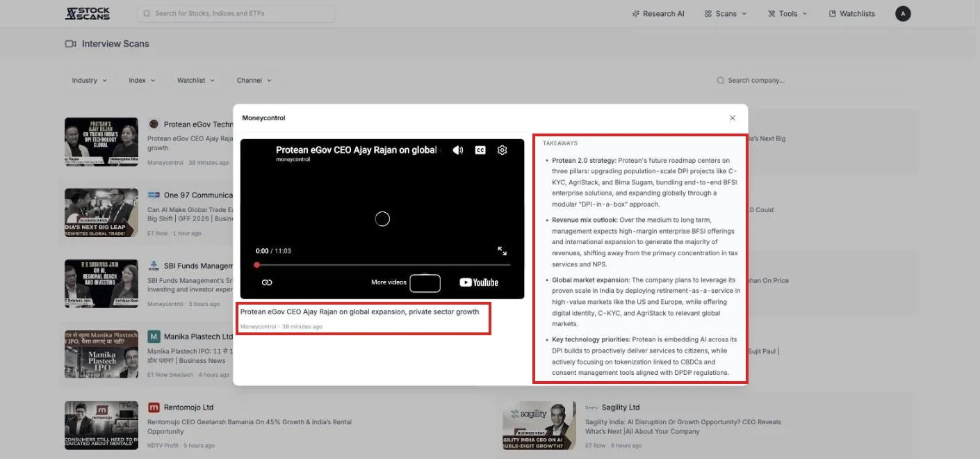Enter fullscreen on the video player
Viewport: 980px width, 459px height.
coord(503,251)
